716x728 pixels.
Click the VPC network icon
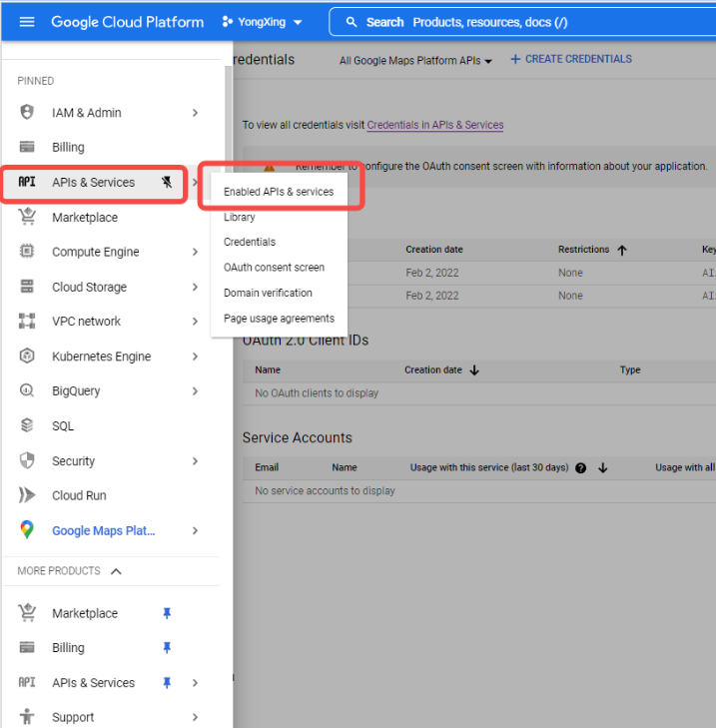[27, 321]
